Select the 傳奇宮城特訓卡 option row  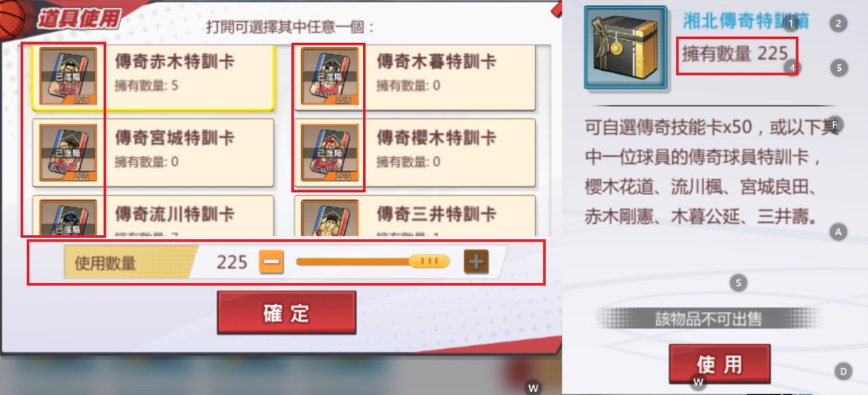tap(152, 153)
